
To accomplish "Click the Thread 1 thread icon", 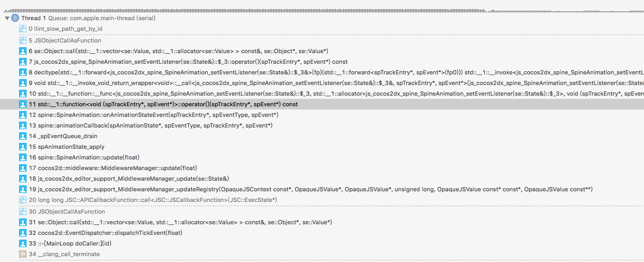I will (x=15, y=18).
